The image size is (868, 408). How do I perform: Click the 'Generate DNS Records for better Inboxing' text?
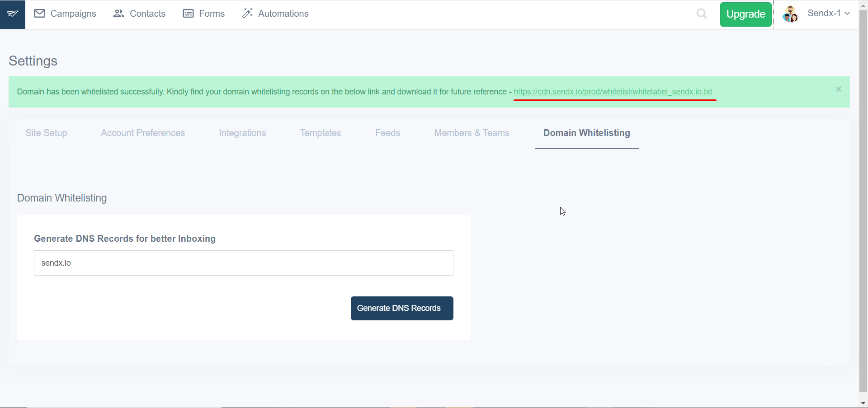125,239
